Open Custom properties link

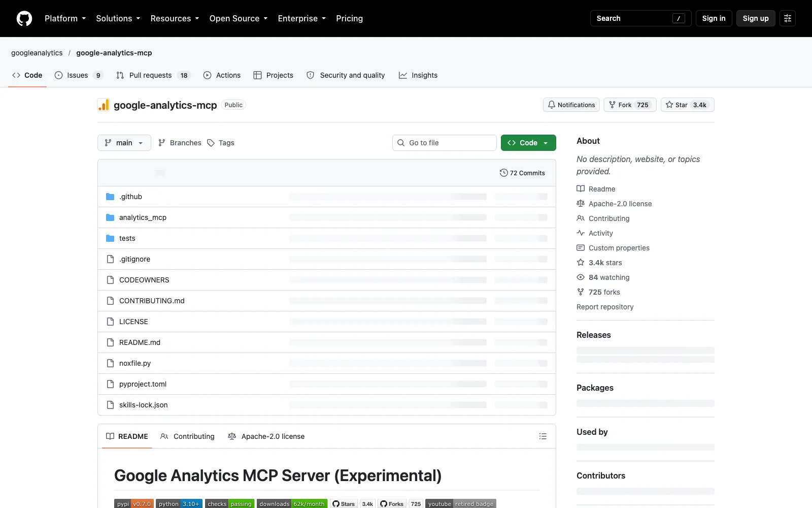pos(613,248)
